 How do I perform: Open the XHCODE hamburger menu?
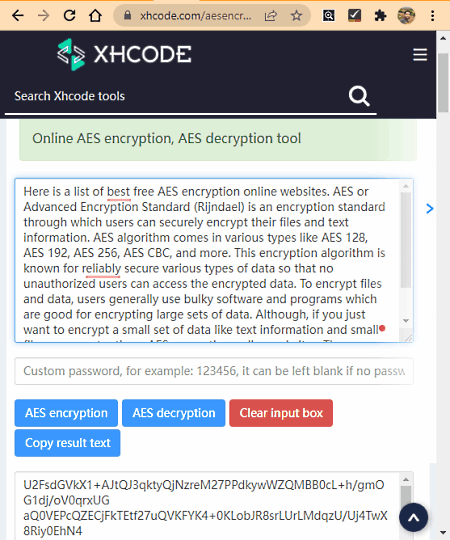click(420, 55)
